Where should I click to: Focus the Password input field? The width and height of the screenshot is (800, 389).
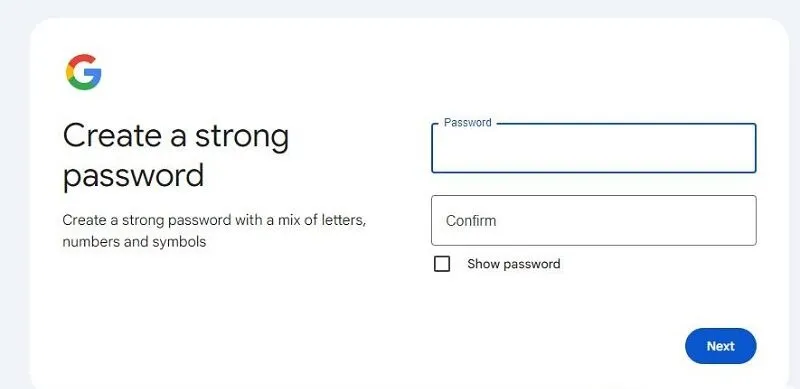coord(593,148)
